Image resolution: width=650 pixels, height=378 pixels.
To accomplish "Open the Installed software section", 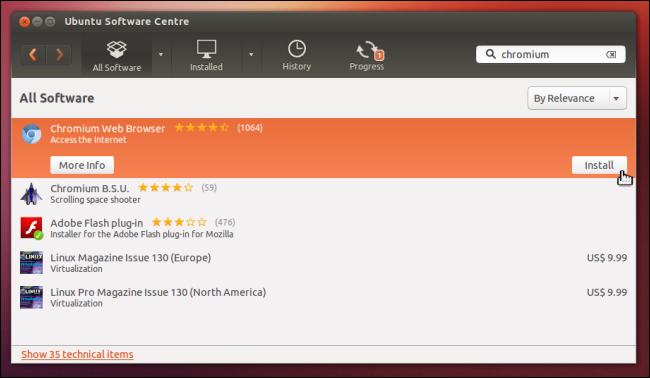I will pos(206,56).
